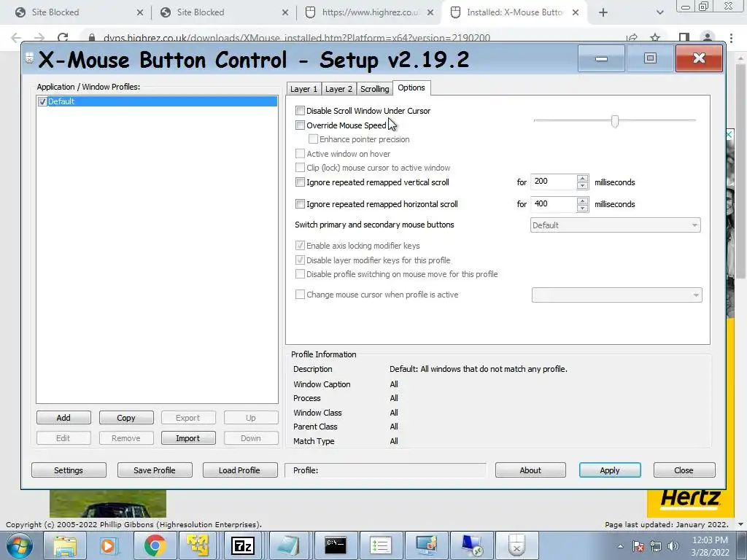This screenshot has width=747, height=560.
Task: Check Ignore repeated remapped vertical scroll
Action: (300, 182)
